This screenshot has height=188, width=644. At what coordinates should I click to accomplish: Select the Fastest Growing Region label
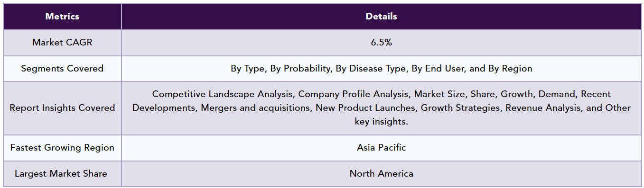pyautogui.click(x=62, y=148)
